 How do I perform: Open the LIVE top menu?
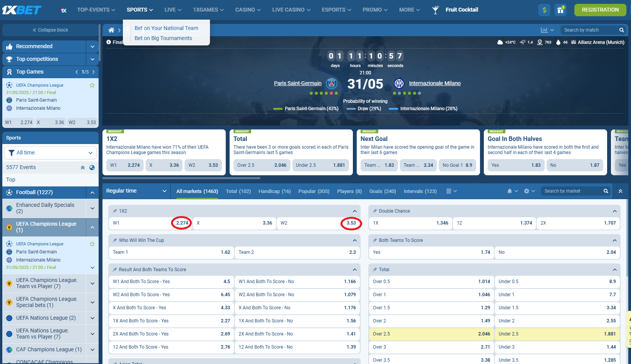click(x=173, y=10)
